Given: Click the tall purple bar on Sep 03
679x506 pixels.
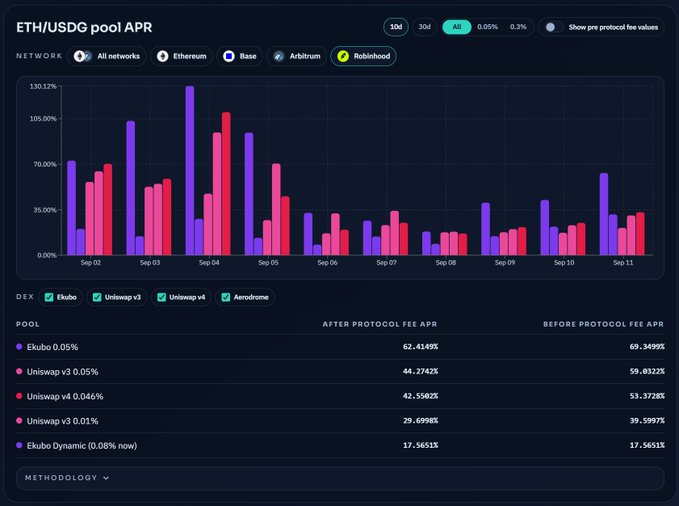Looking at the screenshot, I should 130,188.
